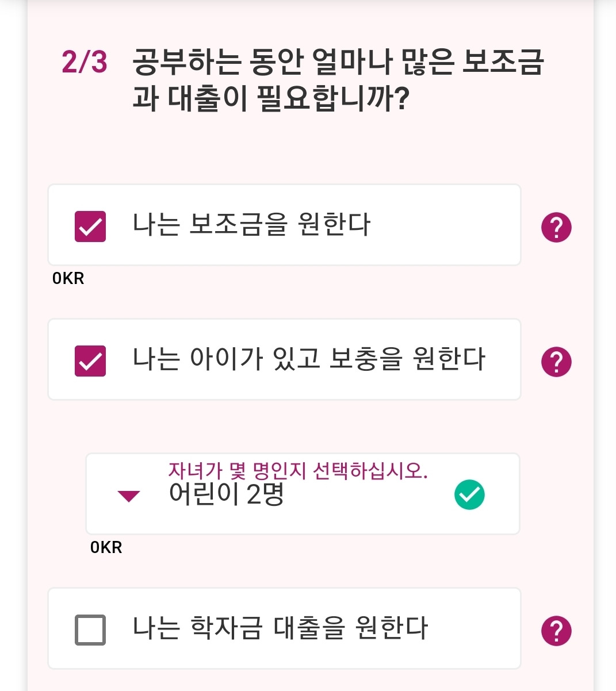Screen dimensions: 616x691
Task: Click 자녀가 몇 명인지 선택하십시오 dropdown label
Action: 298,471
